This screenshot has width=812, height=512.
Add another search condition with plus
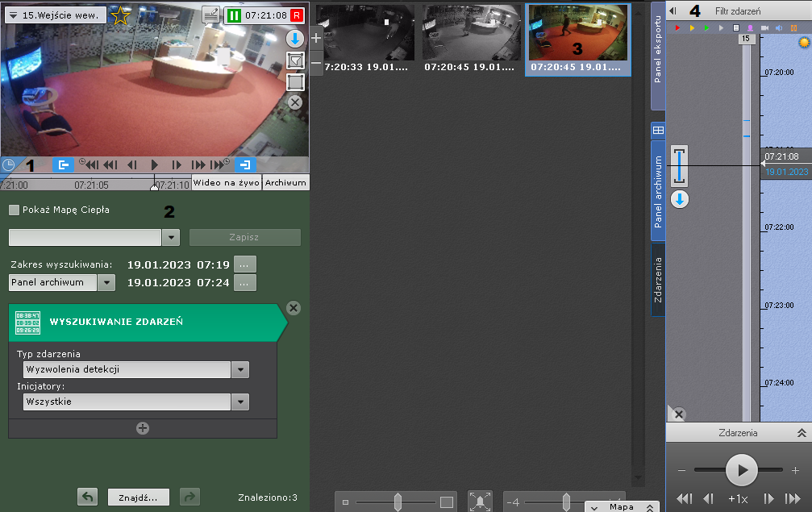[143, 428]
